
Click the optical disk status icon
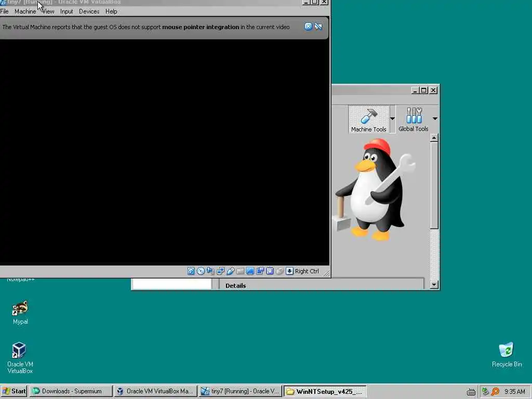tap(201, 271)
